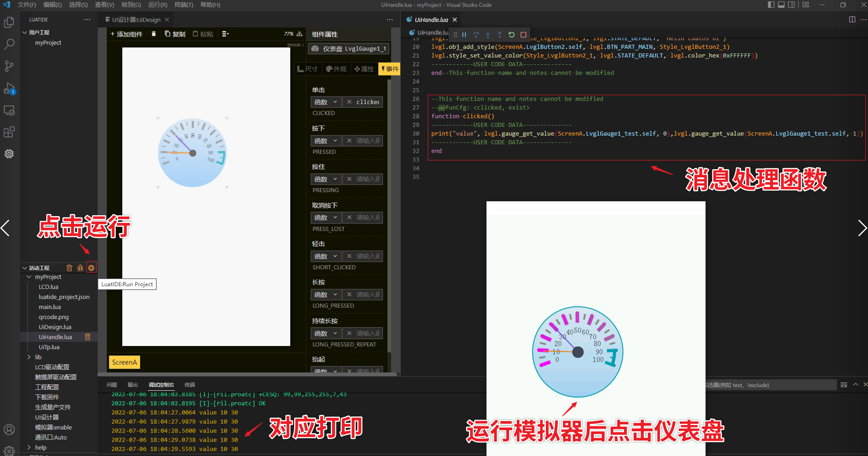868x456 pixels.
Task: Click the debug bug icon in 活动工程
Action: pos(80,268)
